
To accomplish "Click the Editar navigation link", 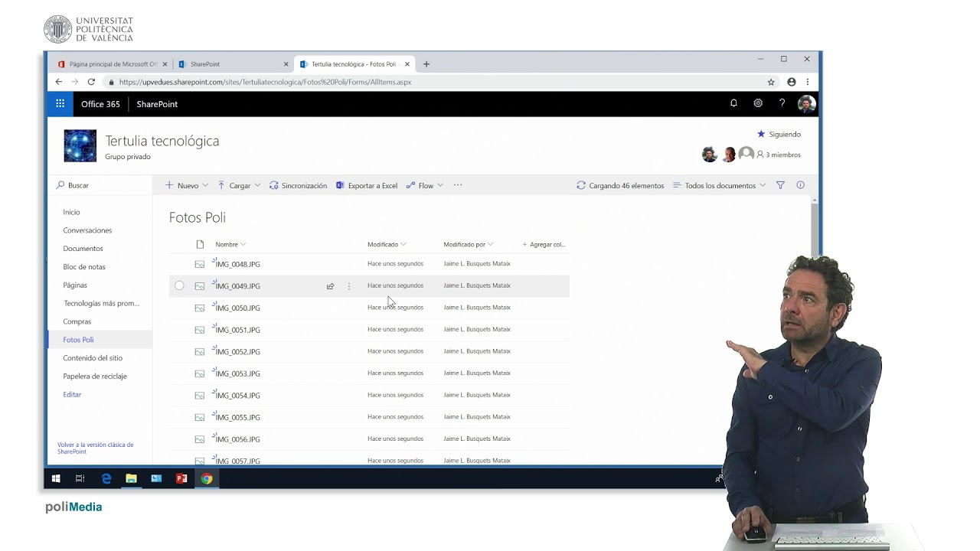I will click(72, 395).
